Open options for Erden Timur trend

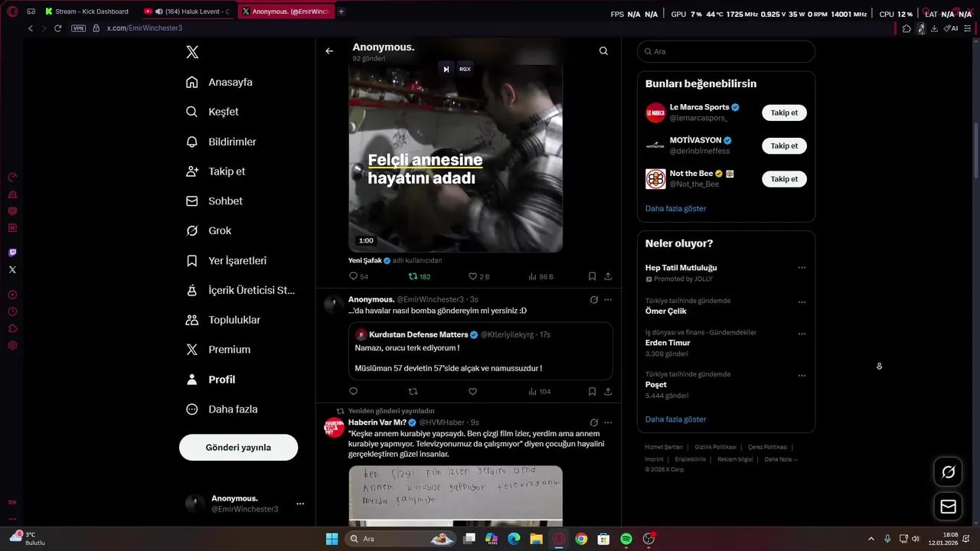[x=802, y=334]
